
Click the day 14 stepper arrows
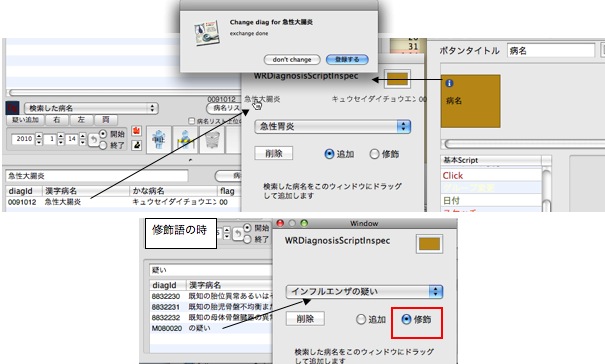coord(82,139)
